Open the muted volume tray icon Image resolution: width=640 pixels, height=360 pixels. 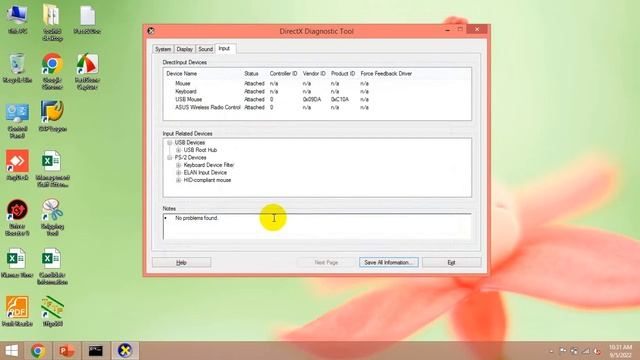(597, 351)
